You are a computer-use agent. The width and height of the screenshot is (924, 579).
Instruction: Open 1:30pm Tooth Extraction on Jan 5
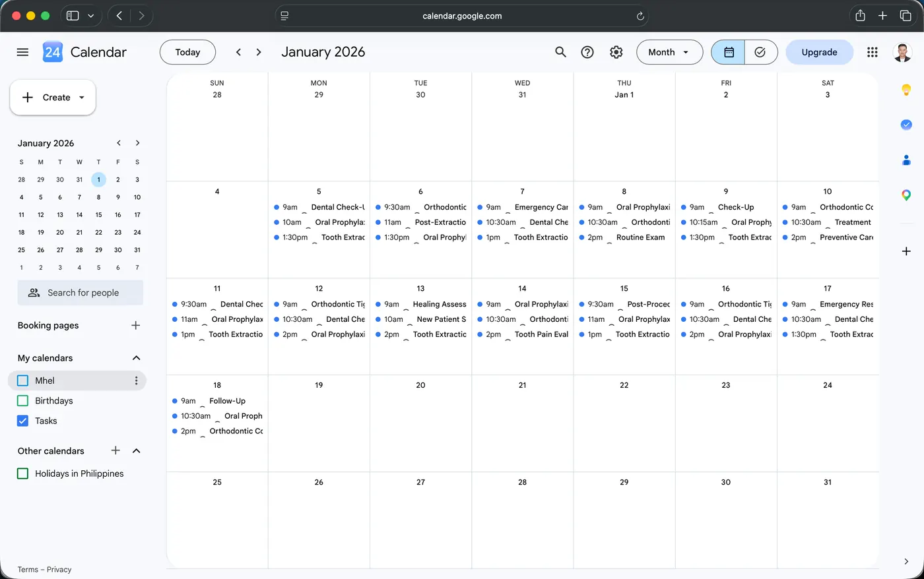pyautogui.click(x=319, y=237)
